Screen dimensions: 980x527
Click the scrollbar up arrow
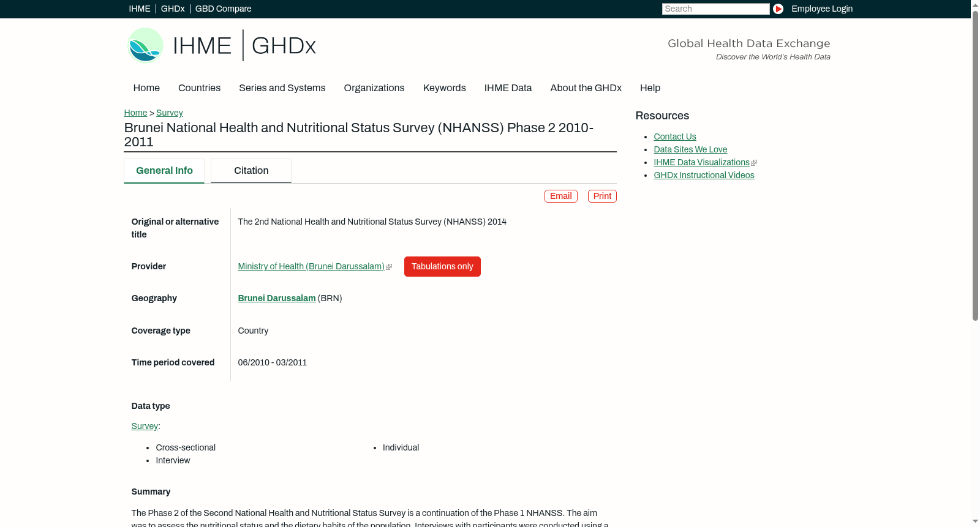(x=975, y=4)
